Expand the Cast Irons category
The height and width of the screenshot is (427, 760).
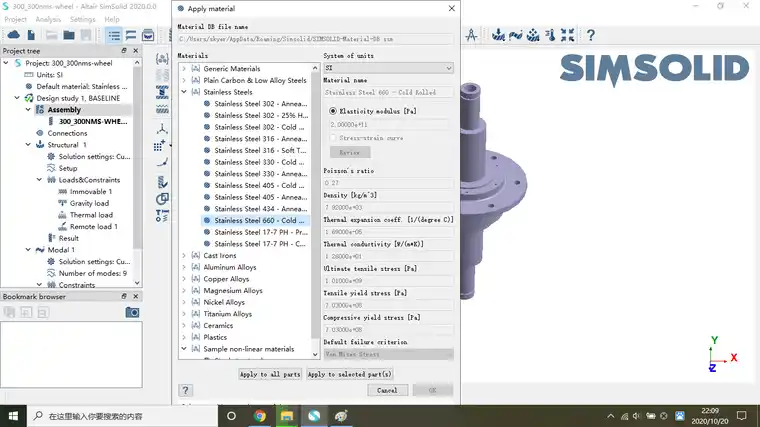pyautogui.click(x=184, y=255)
